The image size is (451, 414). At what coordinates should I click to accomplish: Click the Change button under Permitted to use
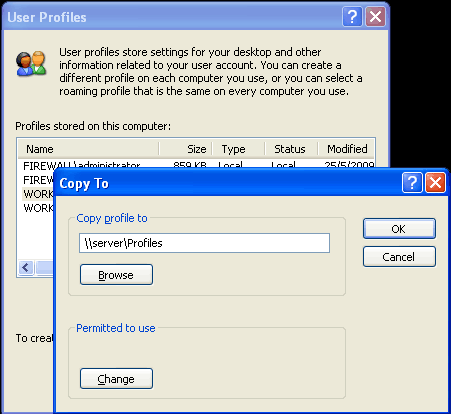tap(116, 379)
